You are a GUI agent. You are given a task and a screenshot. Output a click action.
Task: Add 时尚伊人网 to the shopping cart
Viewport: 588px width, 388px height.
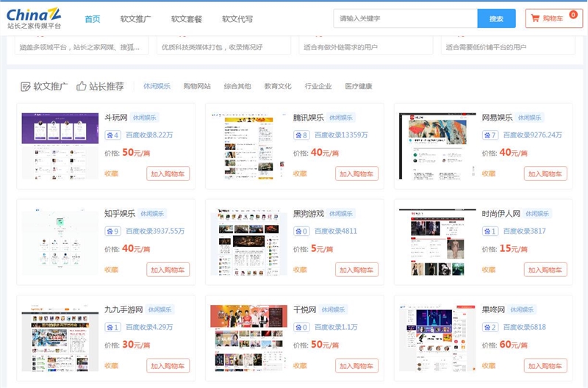pyautogui.click(x=545, y=270)
